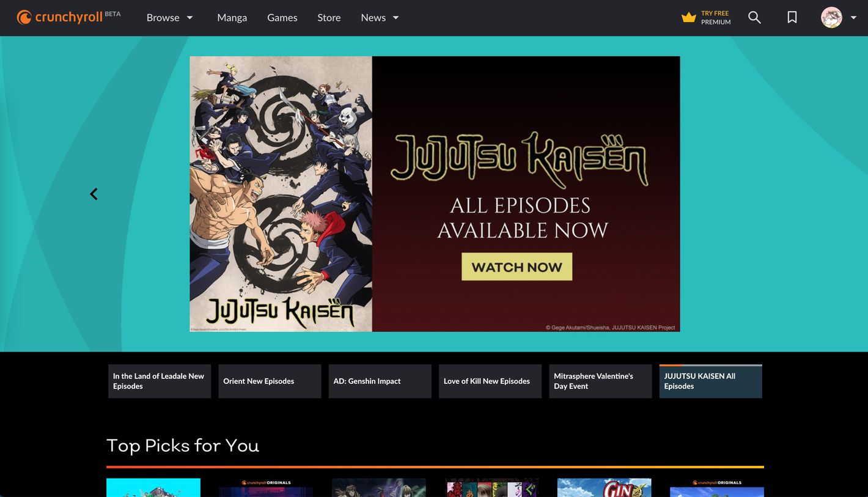The image size is (868, 497).
Task: Open the Games menu item
Action: (282, 18)
